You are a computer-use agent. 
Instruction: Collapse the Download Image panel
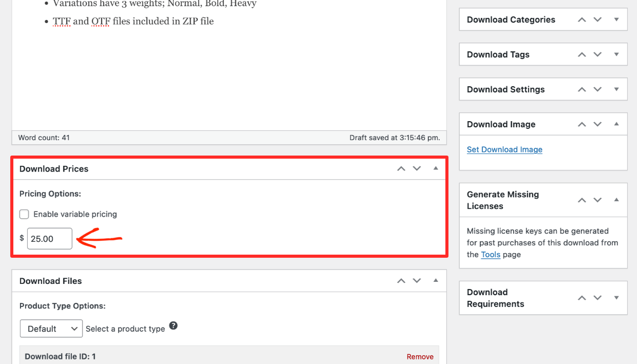click(616, 124)
